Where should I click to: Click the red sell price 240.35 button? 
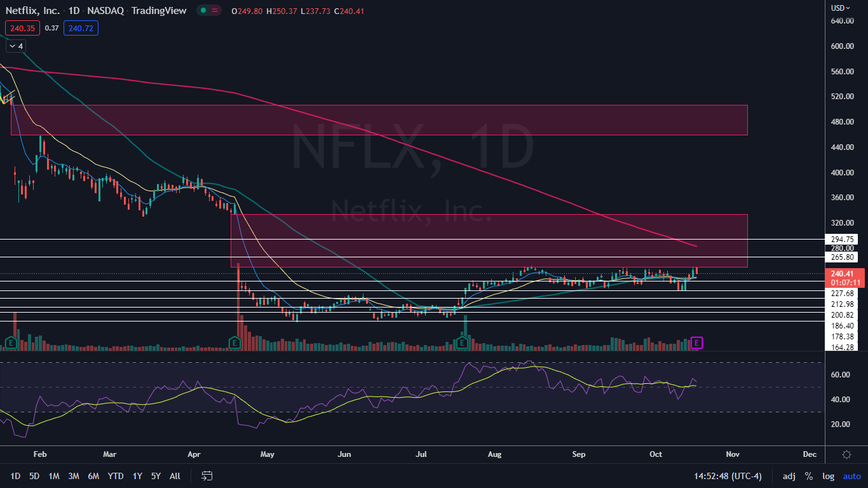(x=22, y=28)
